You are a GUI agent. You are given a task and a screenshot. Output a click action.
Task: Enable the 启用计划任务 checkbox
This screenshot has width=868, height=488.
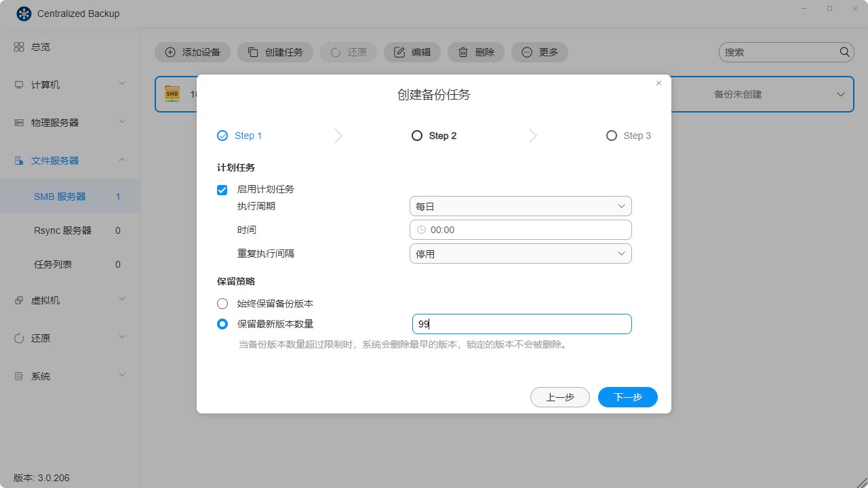[x=222, y=190]
